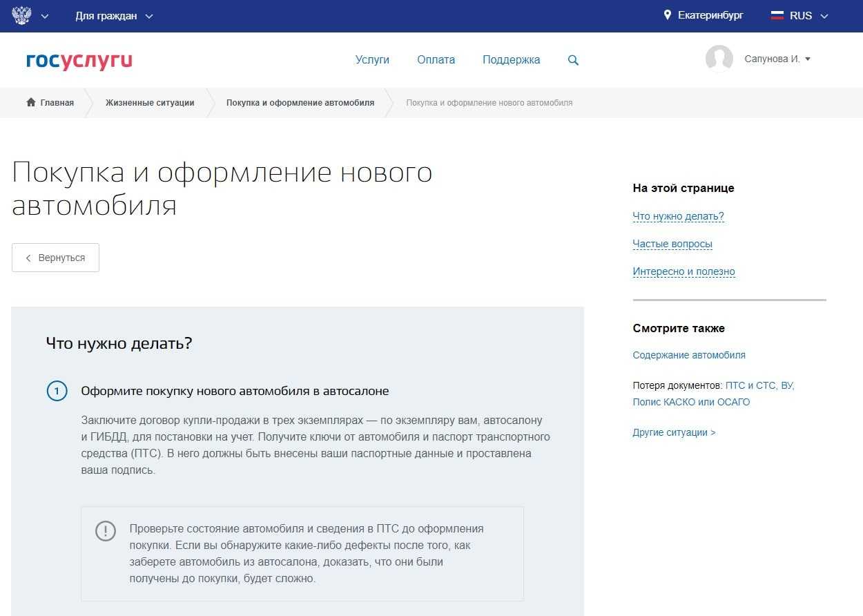The image size is (863, 616).
Task: Expand the Сапунова И. account menu
Action: point(777,59)
